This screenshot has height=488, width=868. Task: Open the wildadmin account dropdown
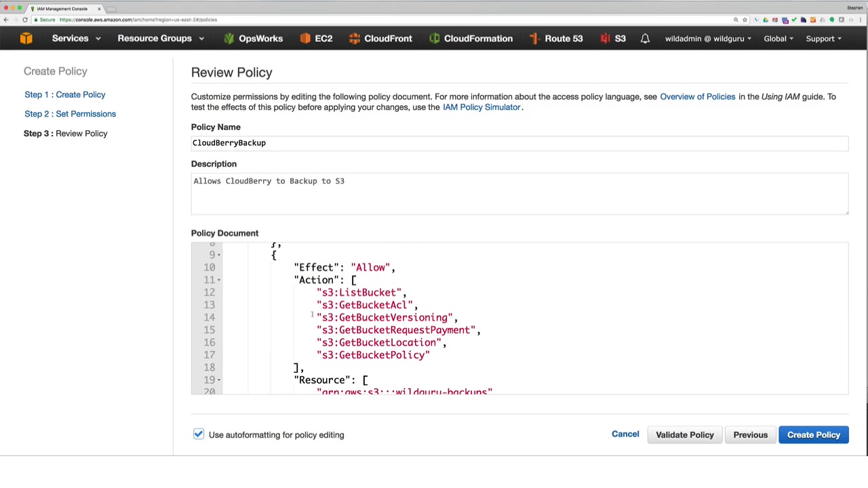707,39
